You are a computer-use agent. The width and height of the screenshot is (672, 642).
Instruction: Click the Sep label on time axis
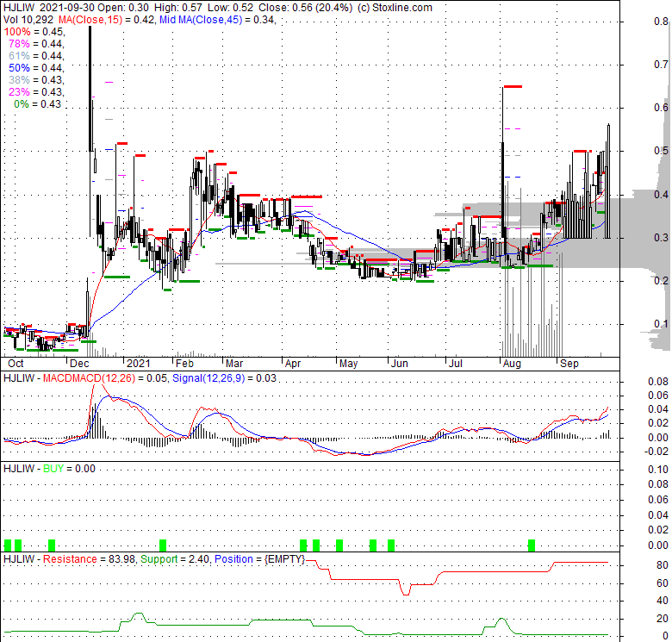[569, 364]
